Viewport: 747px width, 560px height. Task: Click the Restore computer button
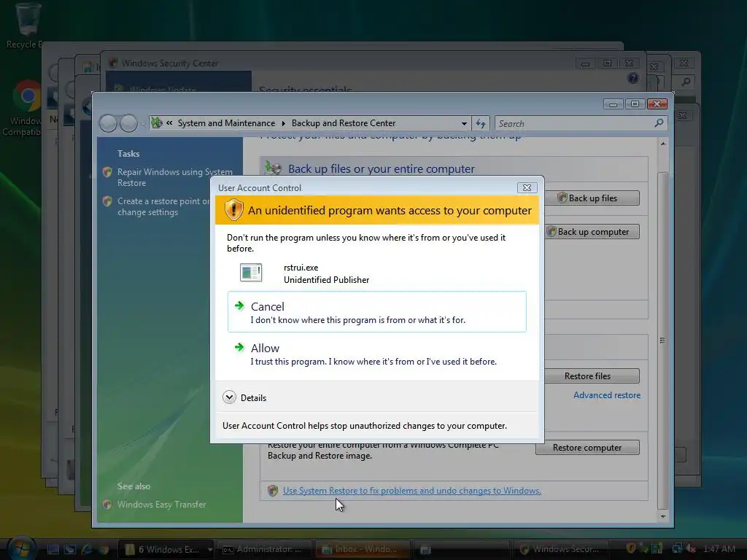point(587,448)
